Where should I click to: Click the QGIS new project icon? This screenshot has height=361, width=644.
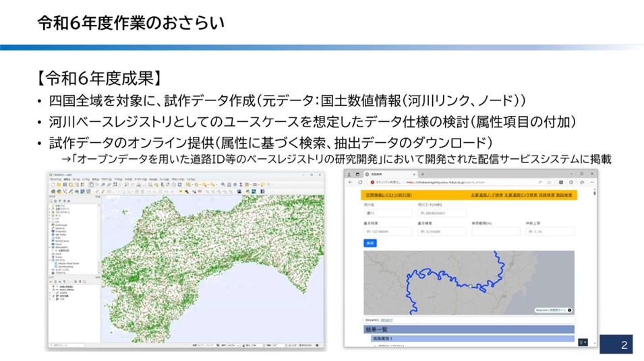(x=52, y=185)
